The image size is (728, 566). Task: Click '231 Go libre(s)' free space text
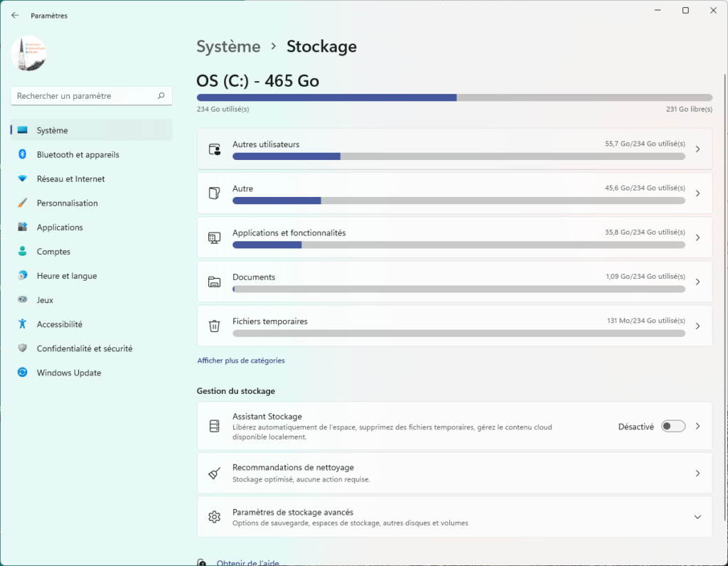[689, 109]
